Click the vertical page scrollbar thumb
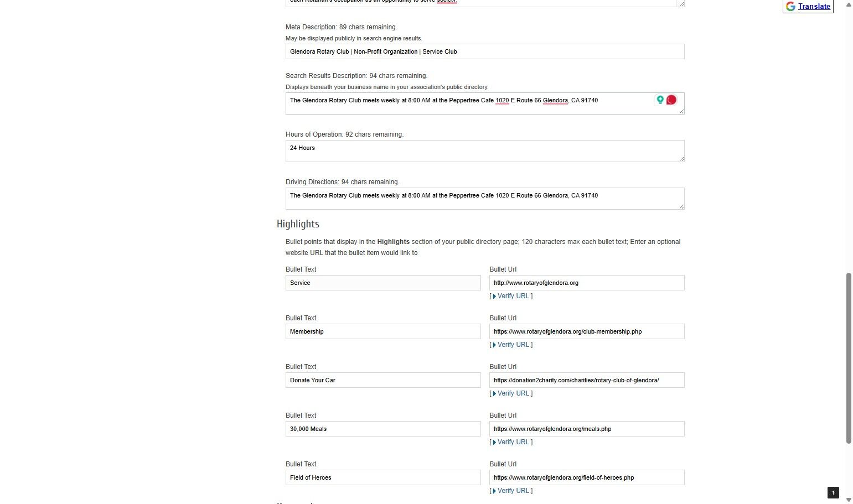The image size is (853, 504). click(849, 358)
